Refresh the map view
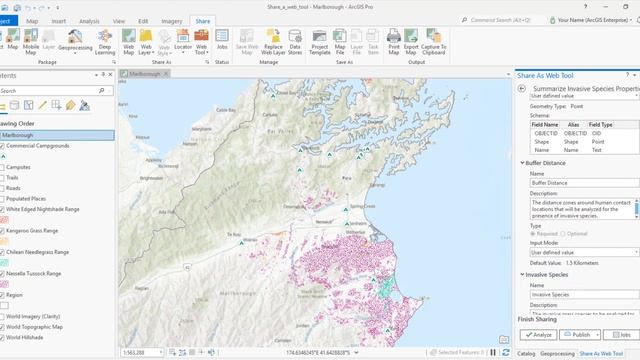This screenshot has height=360, width=640. click(505, 352)
